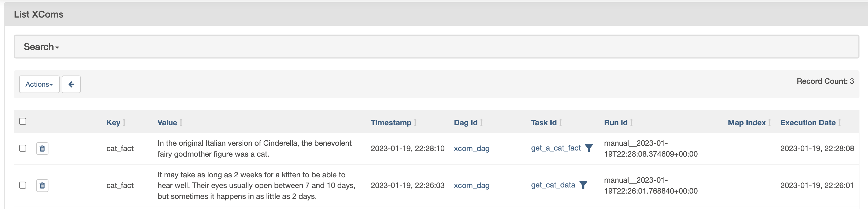Expand the Search filter panel
This screenshot has width=868, height=209.
(41, 47)
